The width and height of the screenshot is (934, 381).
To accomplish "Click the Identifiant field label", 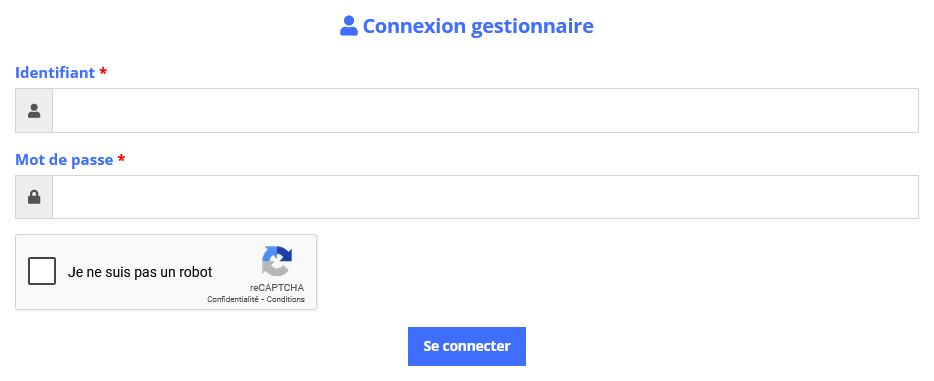I will 55,73.
